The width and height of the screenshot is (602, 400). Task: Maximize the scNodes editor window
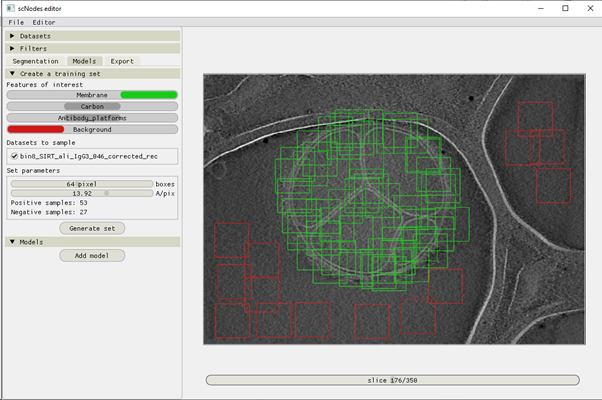click(565, 8)
